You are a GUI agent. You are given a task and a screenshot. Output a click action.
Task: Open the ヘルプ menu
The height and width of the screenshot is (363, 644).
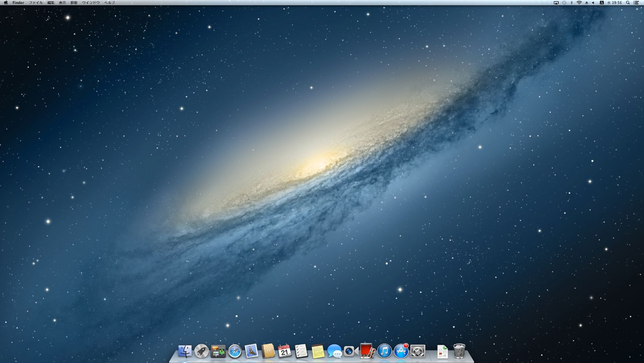coord(109,2)
